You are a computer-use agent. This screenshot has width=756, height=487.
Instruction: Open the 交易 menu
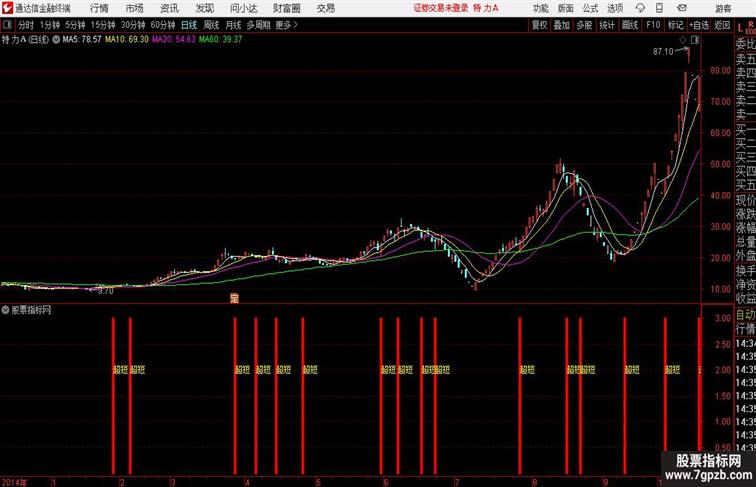tap(326, 8)
